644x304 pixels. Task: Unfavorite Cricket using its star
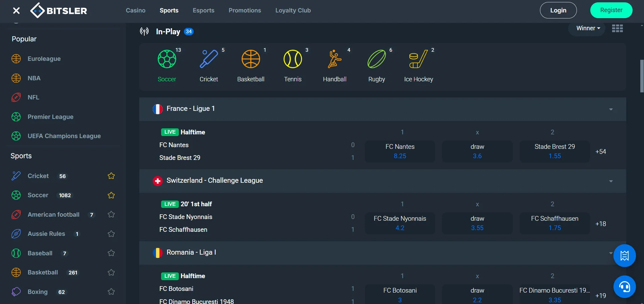111,176
